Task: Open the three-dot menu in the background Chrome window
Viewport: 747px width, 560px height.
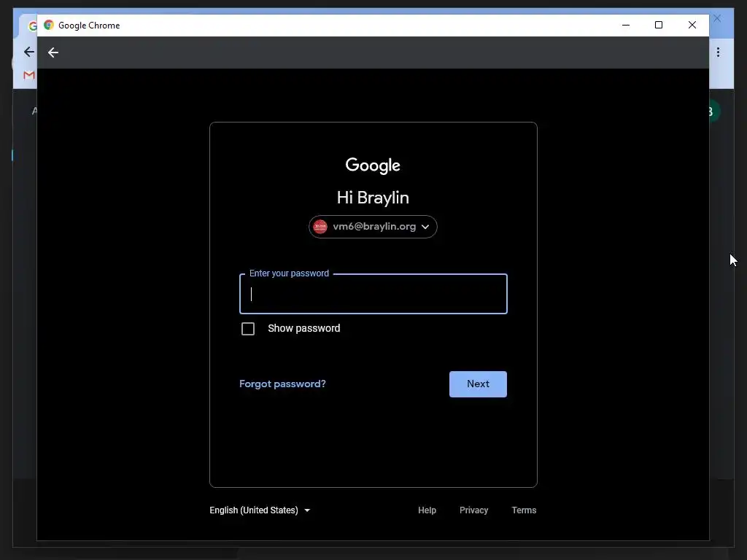Action: coord(718,52)
